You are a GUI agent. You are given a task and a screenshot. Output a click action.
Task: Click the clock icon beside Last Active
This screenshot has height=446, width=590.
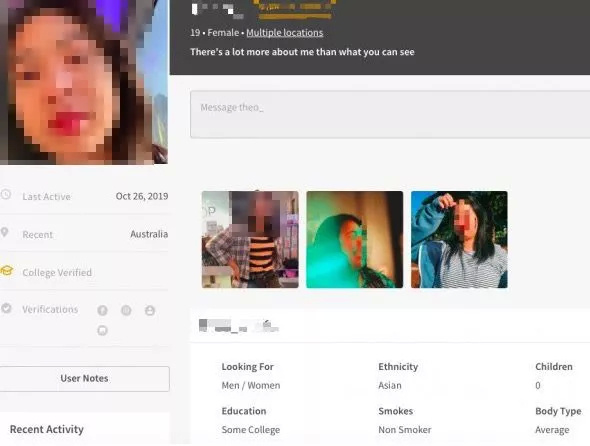click(x=5, y=195)
